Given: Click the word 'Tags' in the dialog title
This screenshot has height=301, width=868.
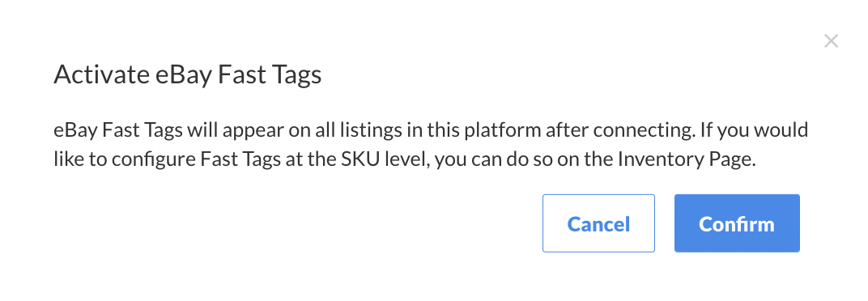Looking at the screenshot, I should pos(296,76).
